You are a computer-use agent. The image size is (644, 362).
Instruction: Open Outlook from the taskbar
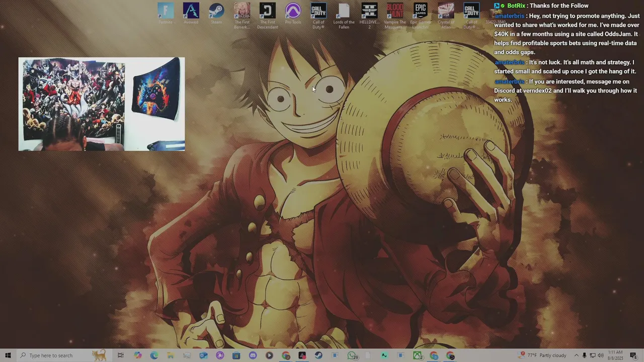[203, 355]
